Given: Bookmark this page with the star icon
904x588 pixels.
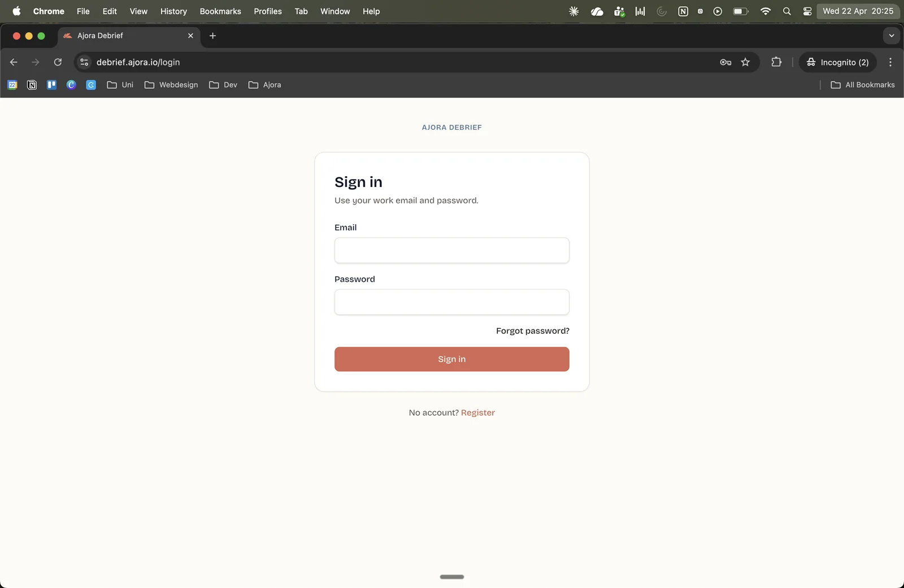Looking at the screenshot, I should (745, 62).
